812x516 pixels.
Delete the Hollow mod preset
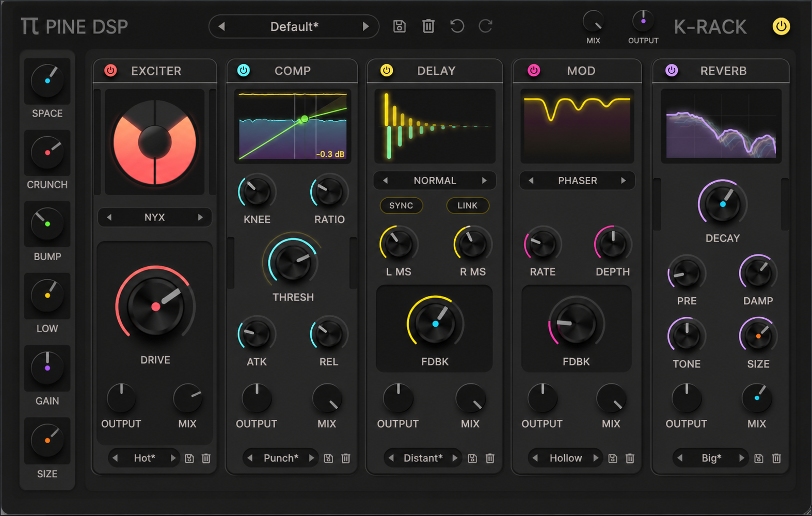tap(630, 458)
